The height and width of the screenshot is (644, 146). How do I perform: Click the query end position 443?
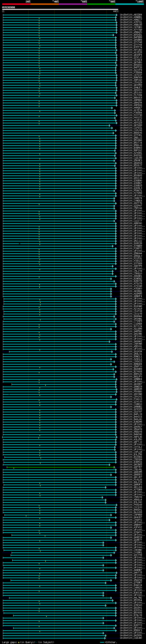pos(115,11)
